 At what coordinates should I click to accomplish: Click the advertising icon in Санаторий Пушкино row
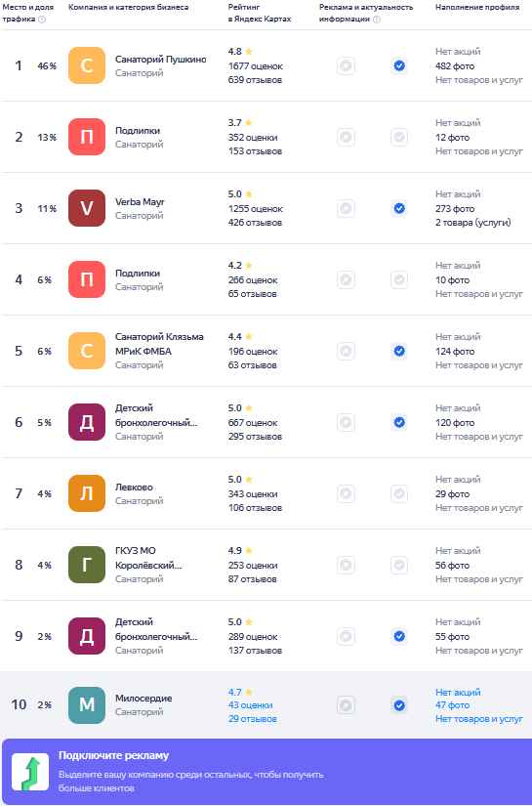(x=346, y=65)
